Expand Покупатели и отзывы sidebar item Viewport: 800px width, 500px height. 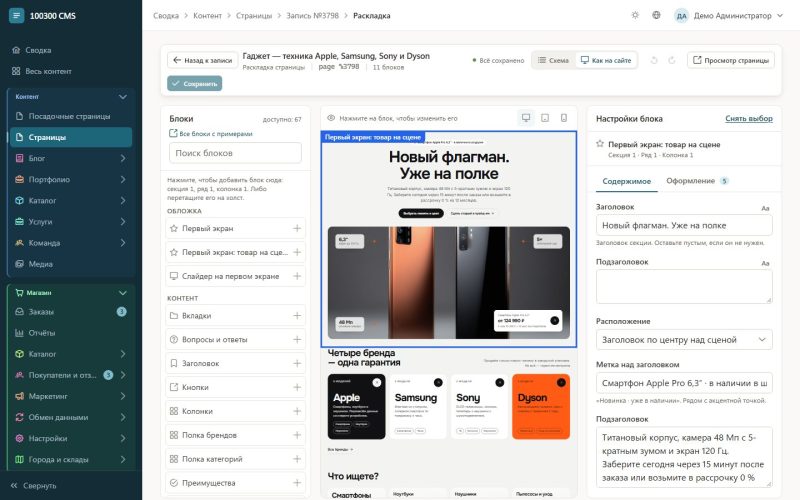(123, 375)
